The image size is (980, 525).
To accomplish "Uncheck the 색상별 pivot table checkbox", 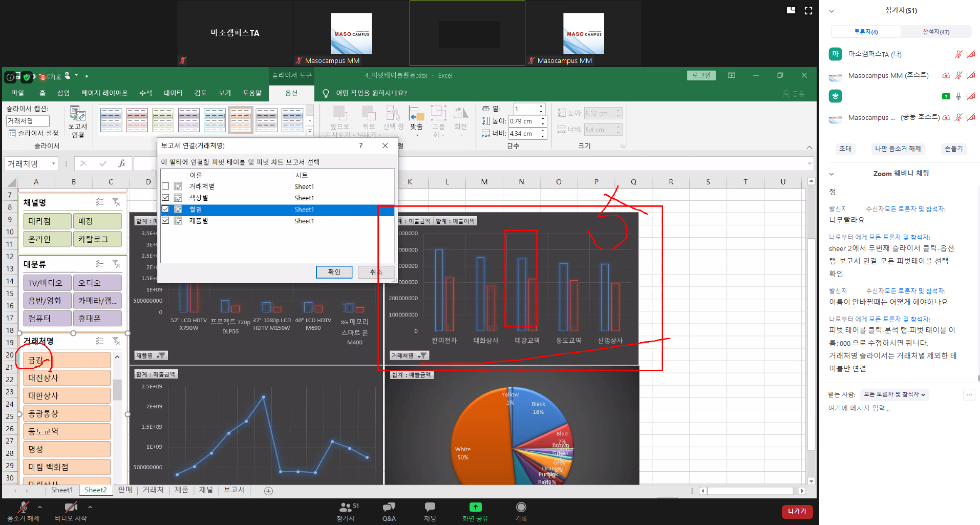I will (165, 198).
